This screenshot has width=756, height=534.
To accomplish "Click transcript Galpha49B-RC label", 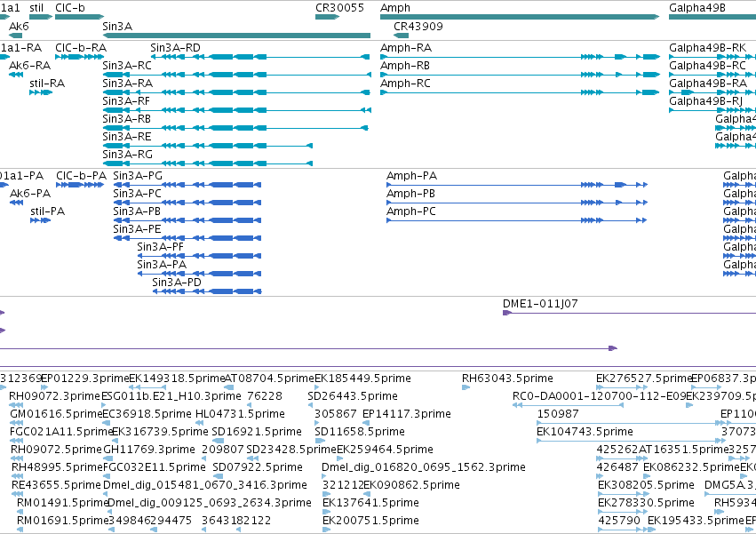I will click(x=707, y=66).
